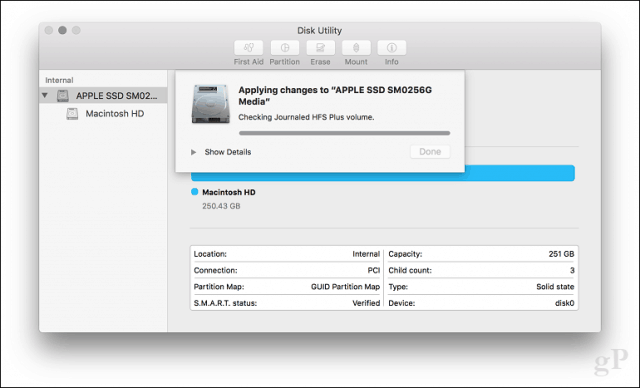Click the blue Macintosh HD legend dot
This screenshot has height=388, width=640.
(195, 192)
